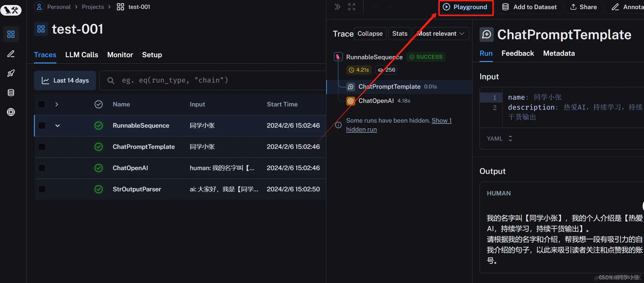Screen dimensions: 644x283
Task: Open the Feedback tab
Action: coord(518,53)
